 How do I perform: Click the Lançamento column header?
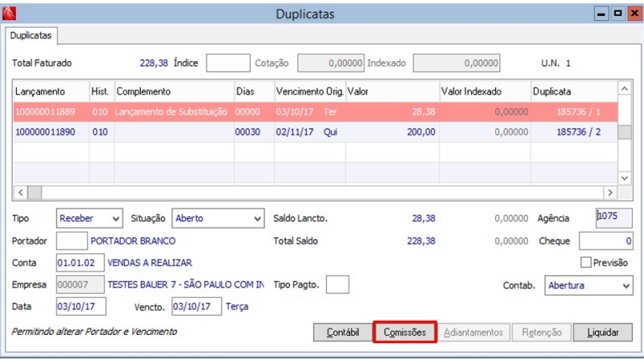[x=52, y=91]
